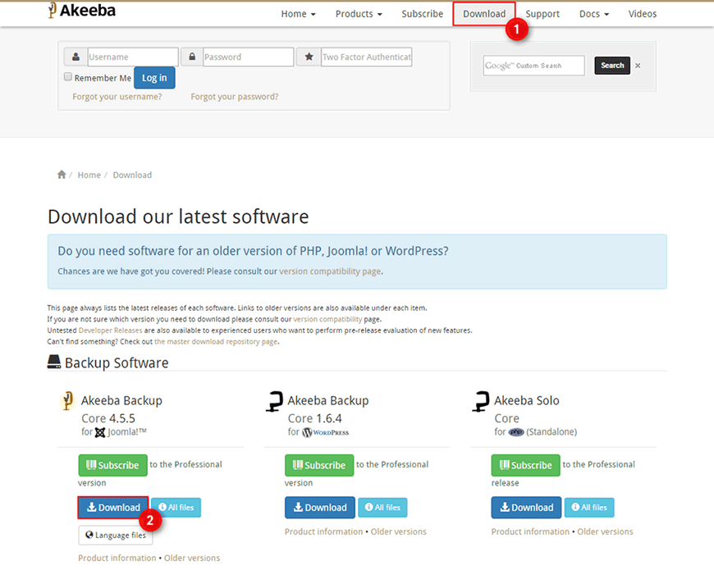
Task: Click the Akeeba Solo product icon
Action: (481, 401)
